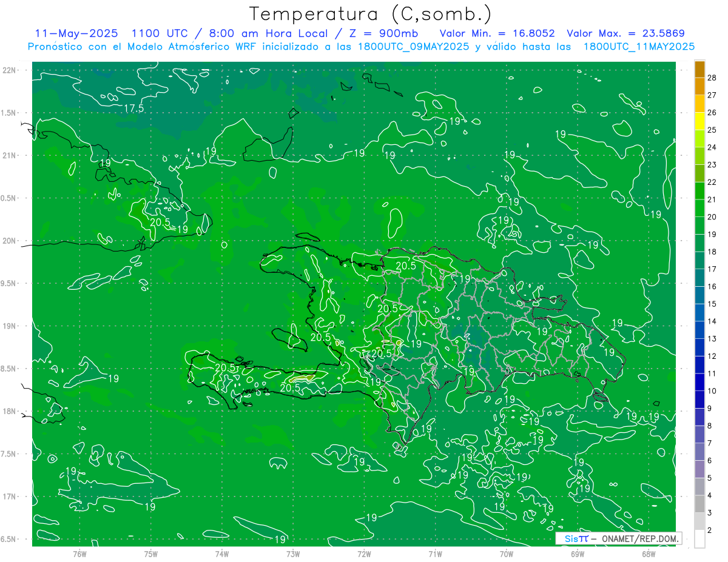Click the "18N" latitude axis label

click(10, 411)
